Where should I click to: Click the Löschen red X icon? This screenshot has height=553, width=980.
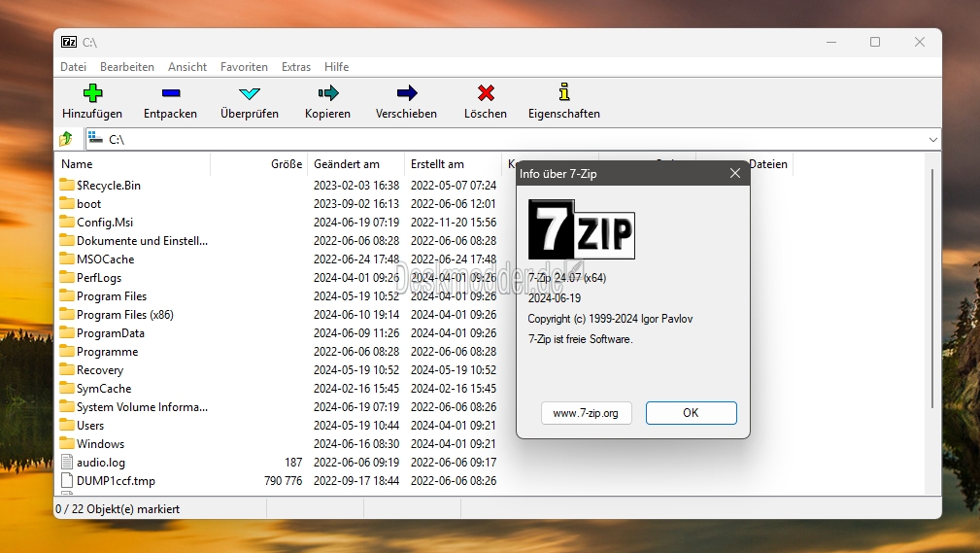[486, 93]
